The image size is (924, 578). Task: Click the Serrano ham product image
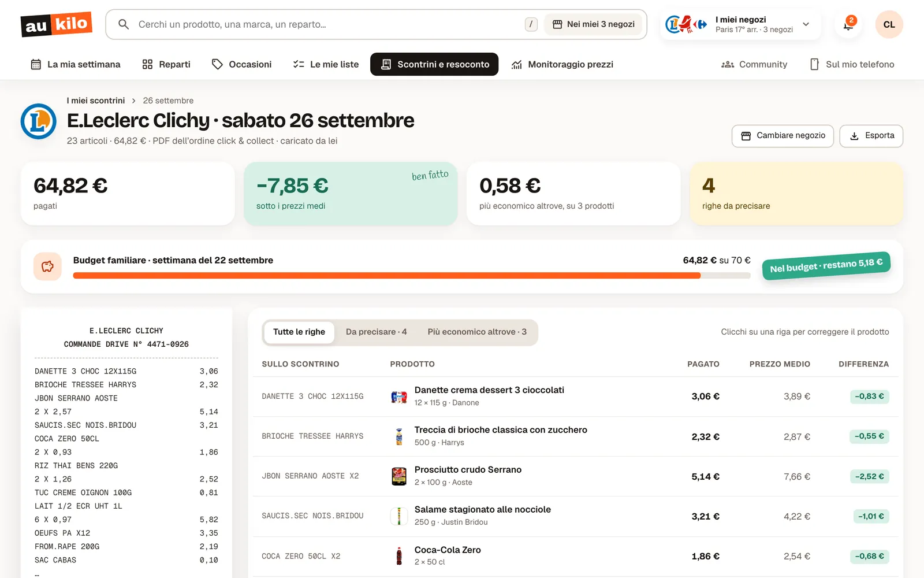[399, 476]
